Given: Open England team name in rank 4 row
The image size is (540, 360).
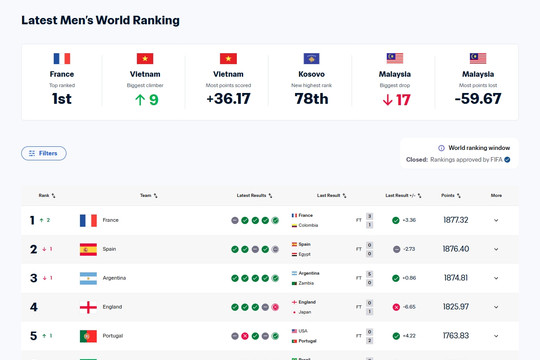Looking at the screenshot, I should pyautogui.click(x=112, y=307).
